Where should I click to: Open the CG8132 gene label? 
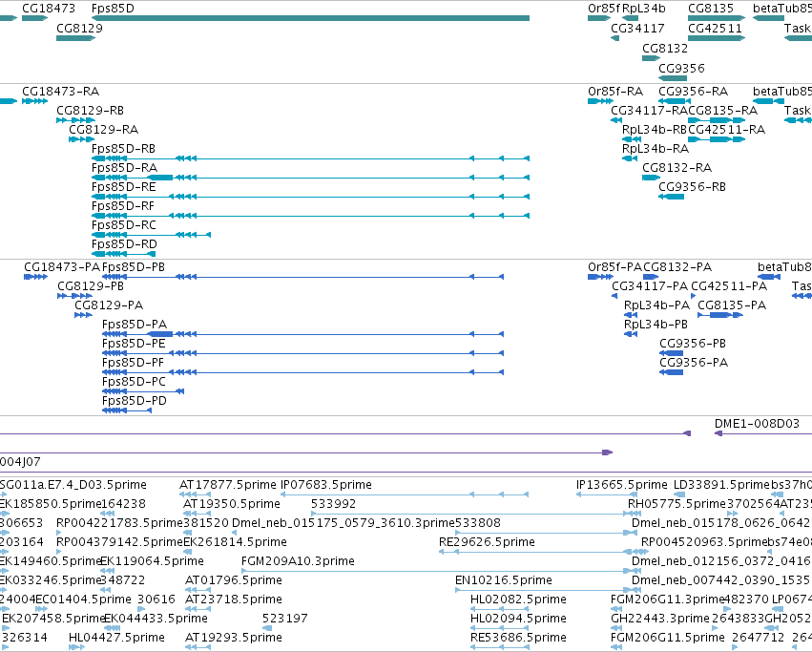pos(665,48)
